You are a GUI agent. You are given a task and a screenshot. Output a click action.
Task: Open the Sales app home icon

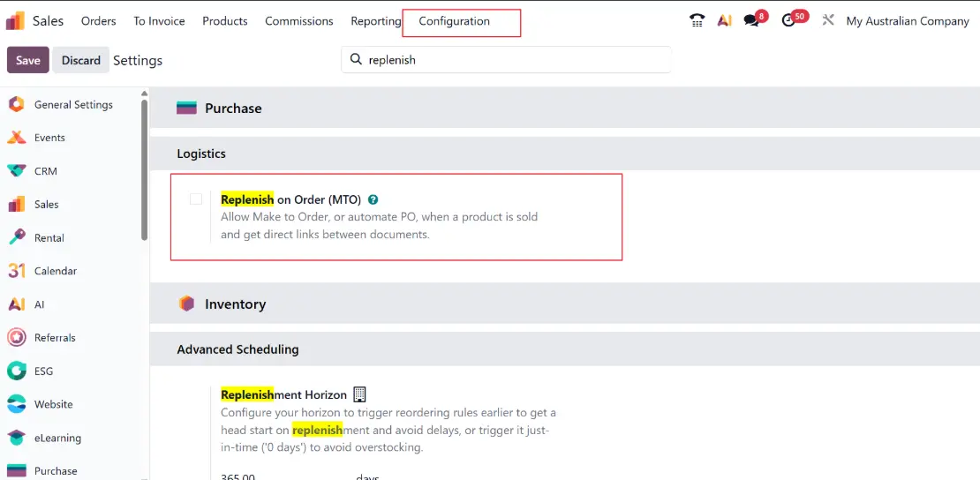(15, 20)
